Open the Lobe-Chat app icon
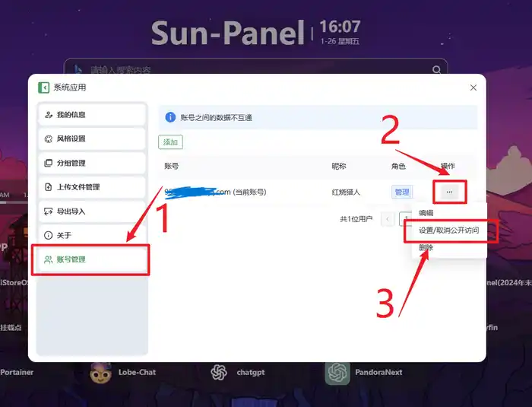The height and width of the screenshot is (407, 532). point(101,373)
